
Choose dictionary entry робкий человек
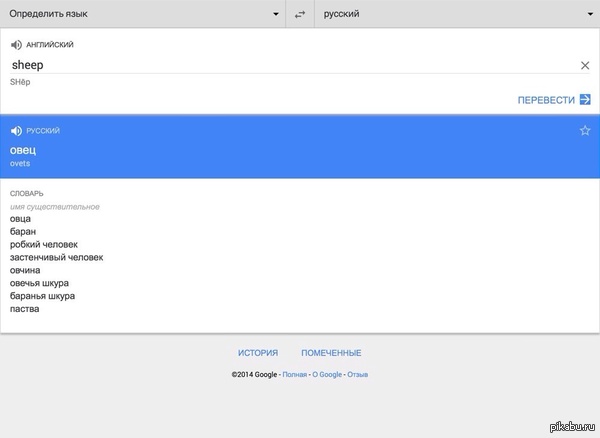(44, 245)
